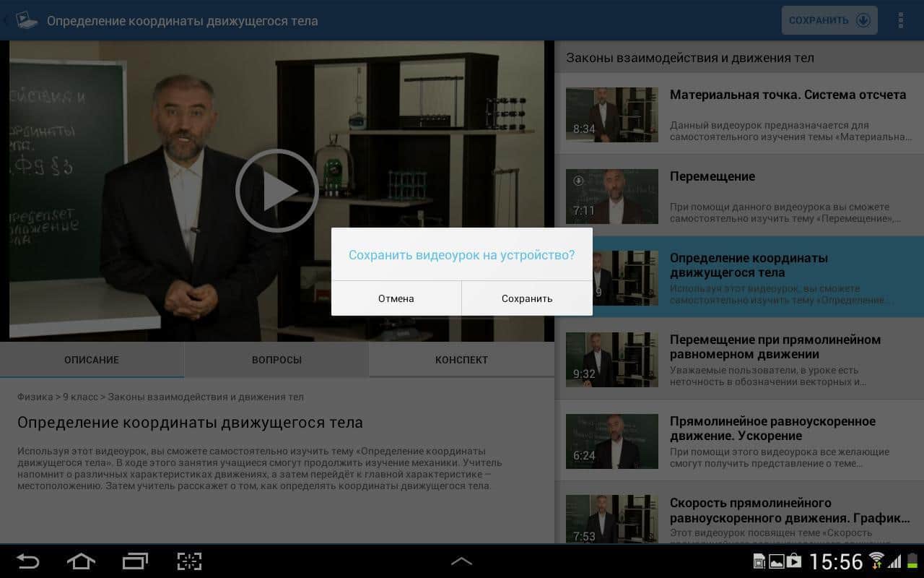The width and height of the screenshot is (924, 578).
Task: Switch to the Вопросы tab
Action: tap(276, 360)
